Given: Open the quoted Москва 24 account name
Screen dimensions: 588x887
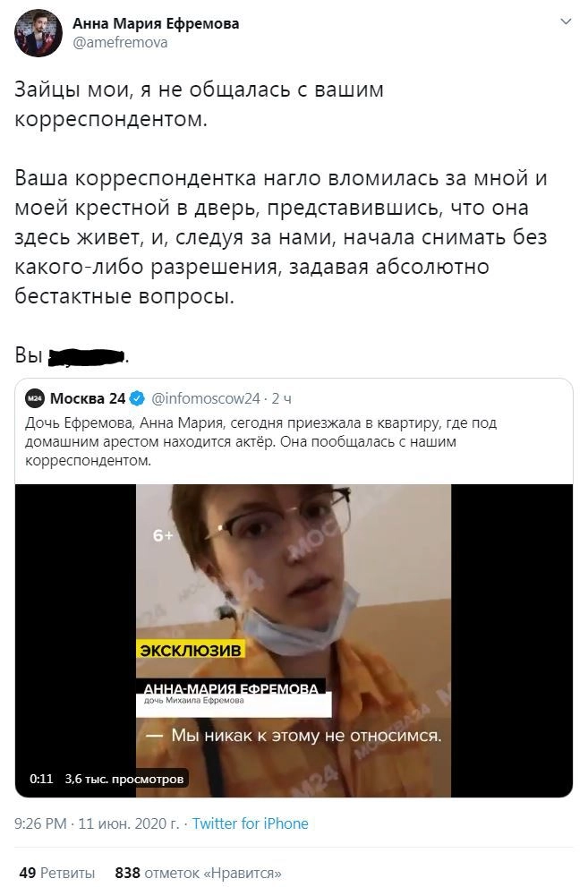Looking at the screenshot, I should pyautogui.click(x=88, y=398).
